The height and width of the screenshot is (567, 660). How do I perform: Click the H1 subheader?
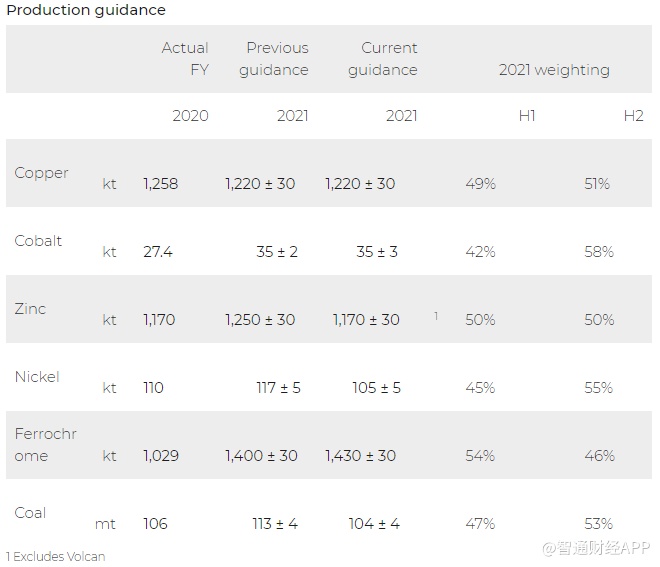coord(527,116)
